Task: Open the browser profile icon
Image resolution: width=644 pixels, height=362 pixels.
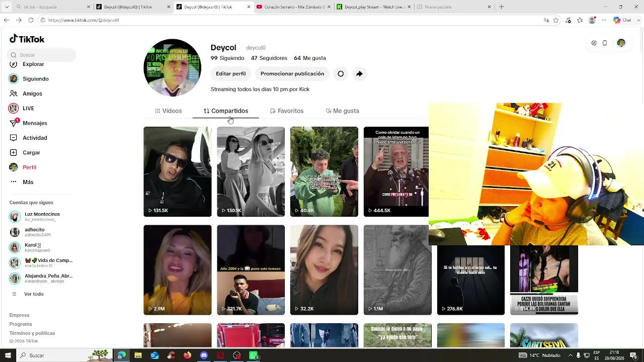Action: coord(592,20)
